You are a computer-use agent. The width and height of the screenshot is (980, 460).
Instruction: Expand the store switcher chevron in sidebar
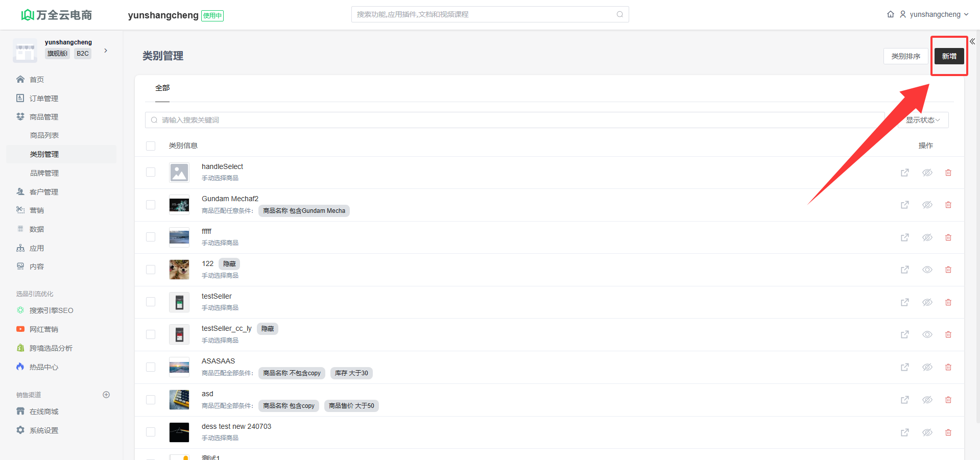[106, 51]
